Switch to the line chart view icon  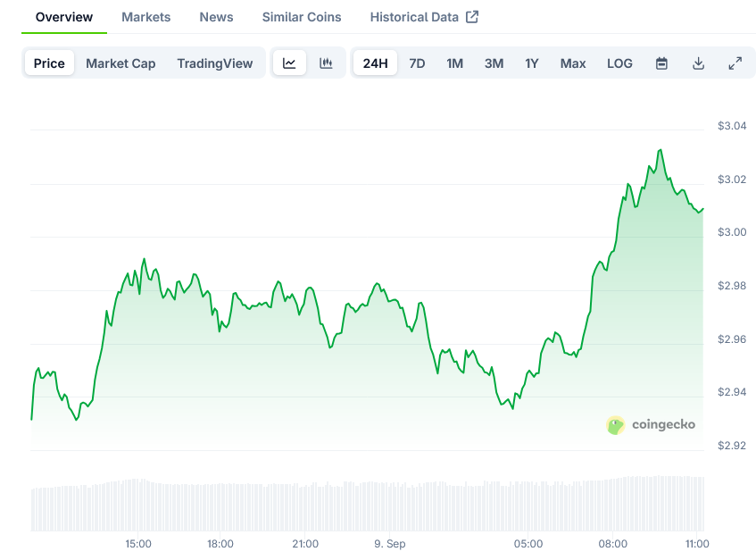pyautogui.click(x=289, y=63)
